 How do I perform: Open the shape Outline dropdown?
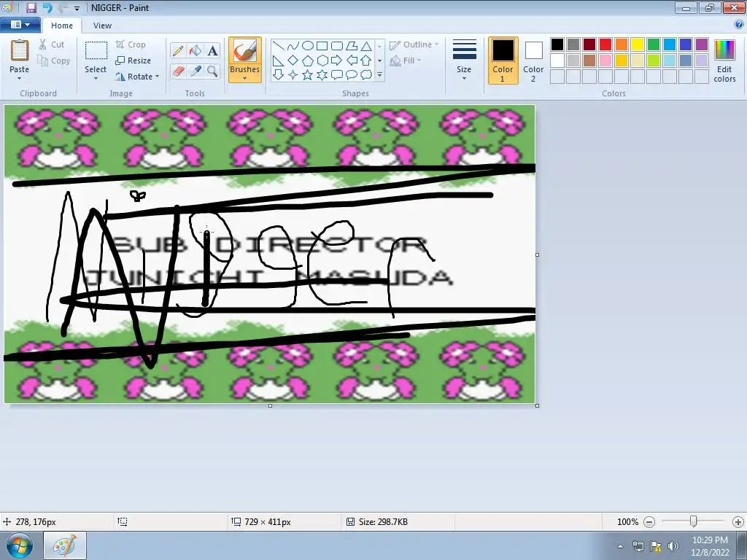[414, 44]
